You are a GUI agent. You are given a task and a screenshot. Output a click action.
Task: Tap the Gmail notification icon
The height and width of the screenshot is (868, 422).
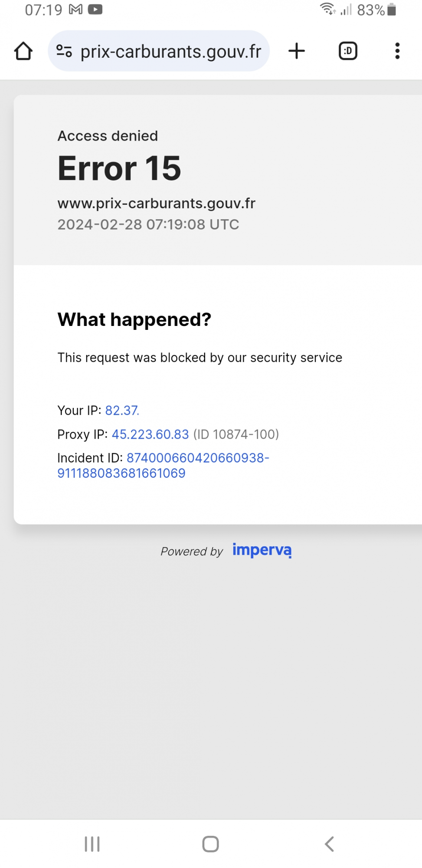click(x=76, y=10)
